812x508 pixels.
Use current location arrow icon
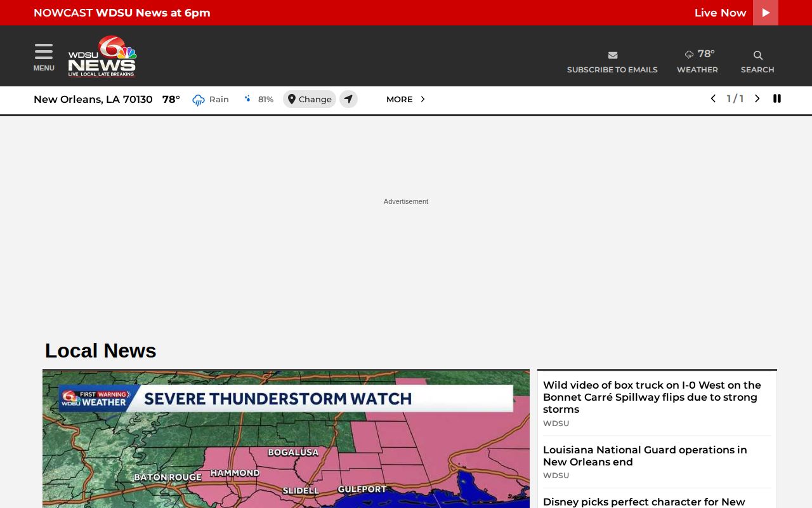click(348, 99)
